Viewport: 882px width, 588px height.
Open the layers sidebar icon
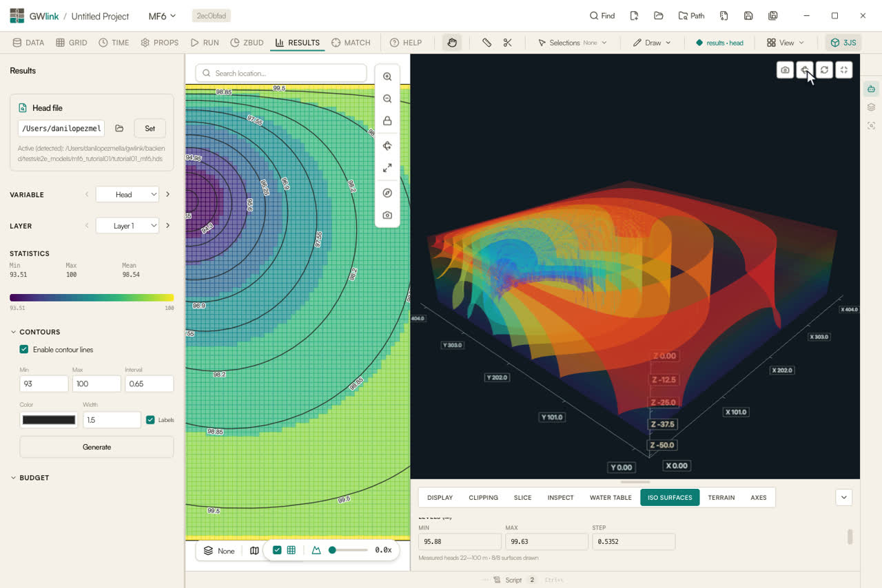tap(872, 107)
